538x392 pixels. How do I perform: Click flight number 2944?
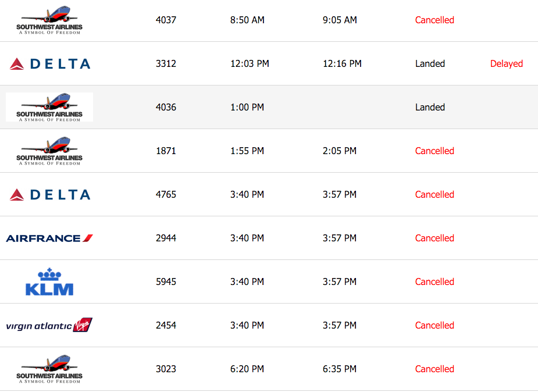coord(166,238)
